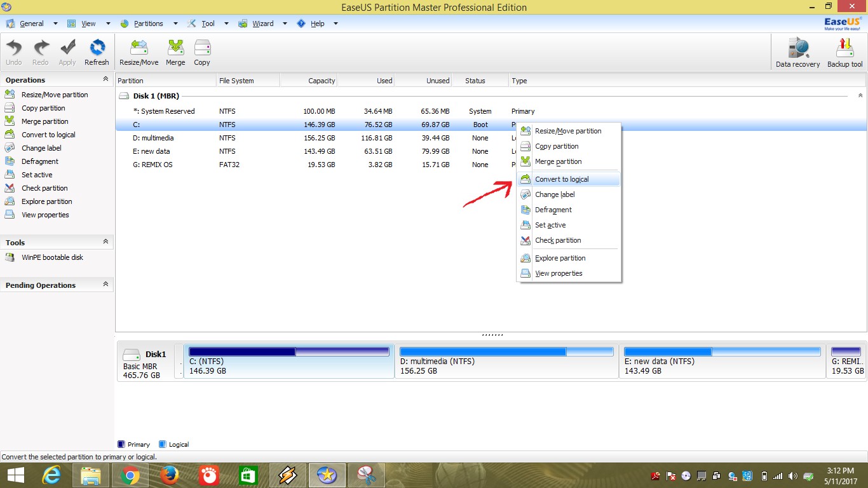Choose View properties in context menu
The width and height of the screenshot is (868, 488).
(x=569, y=273)
